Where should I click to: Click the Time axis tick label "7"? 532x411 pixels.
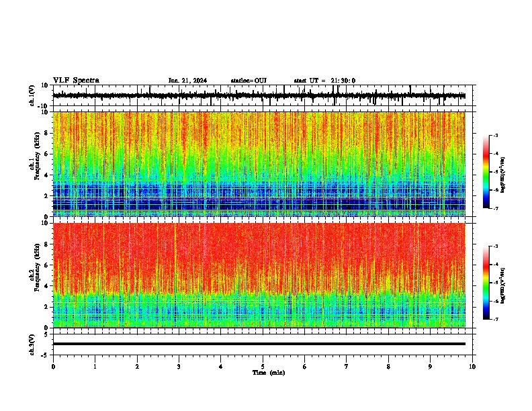pos(347,367)
